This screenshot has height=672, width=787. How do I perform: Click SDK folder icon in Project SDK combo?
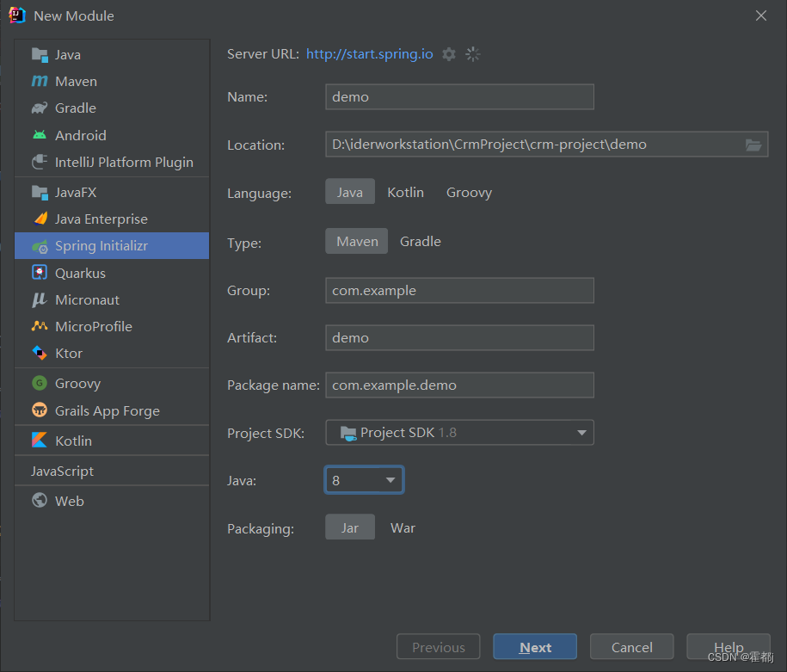pos(348,433)
